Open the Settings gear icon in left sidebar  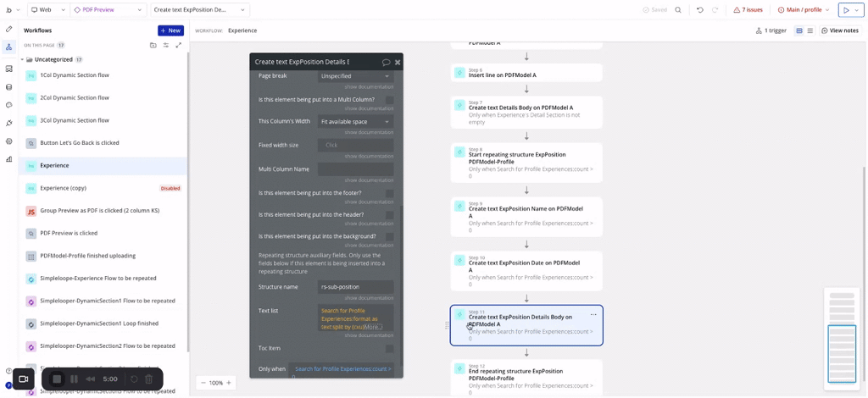tap(8, 141)
